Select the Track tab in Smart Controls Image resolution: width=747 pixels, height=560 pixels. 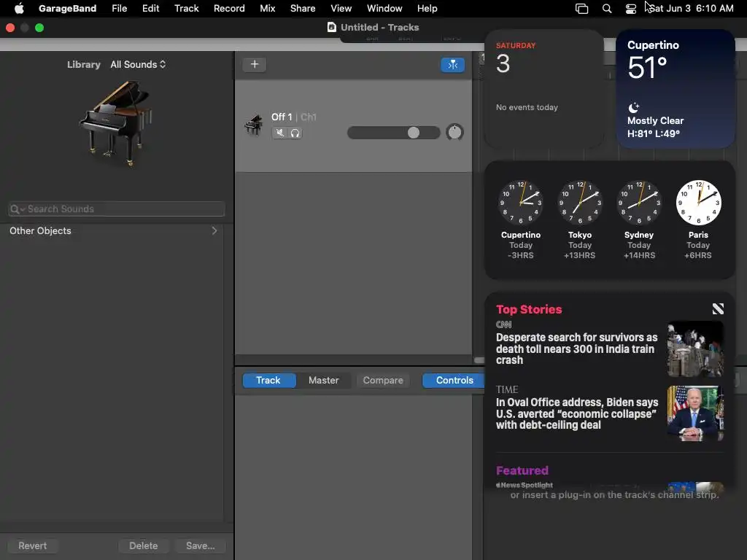[268, 380]
